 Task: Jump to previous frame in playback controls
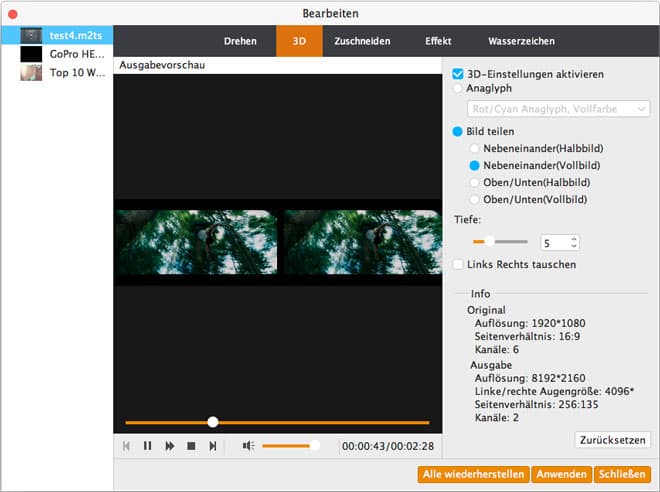click(x=126, y=446)
